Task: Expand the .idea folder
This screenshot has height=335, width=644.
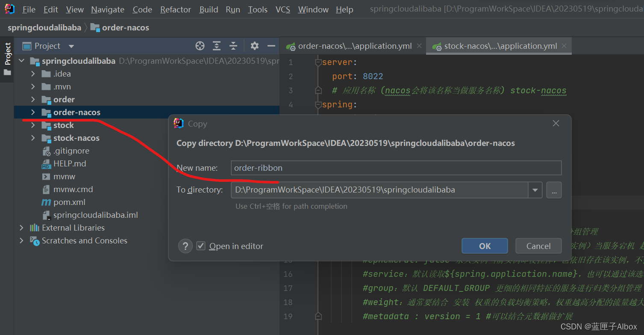Action: point(33,74)
